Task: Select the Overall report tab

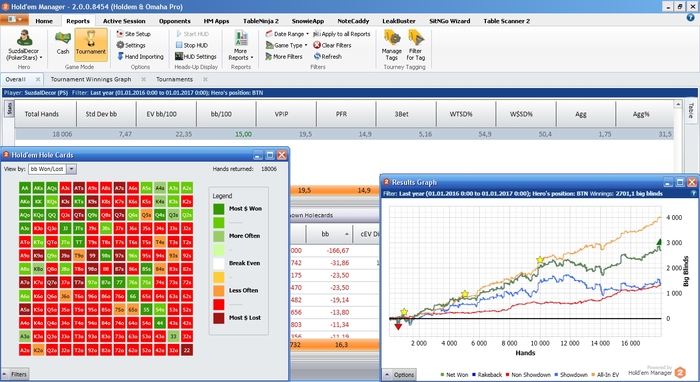Action: coord(16,79)
